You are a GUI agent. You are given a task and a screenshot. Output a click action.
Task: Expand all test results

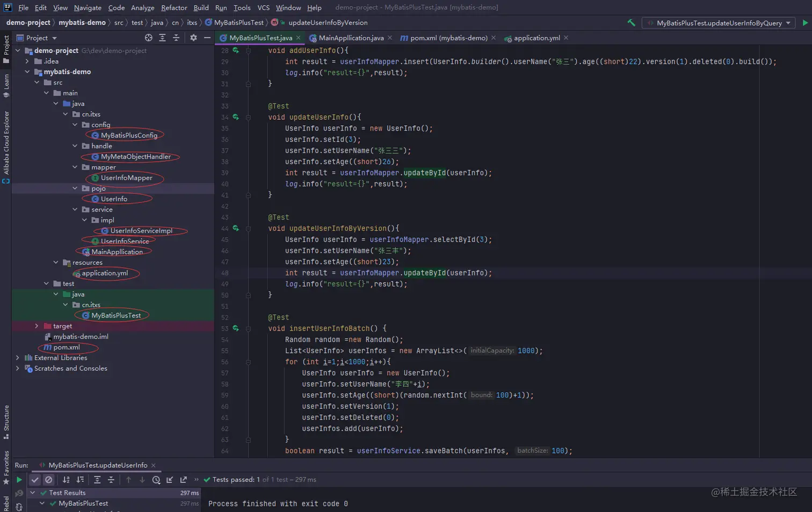(x=97, y=480)
